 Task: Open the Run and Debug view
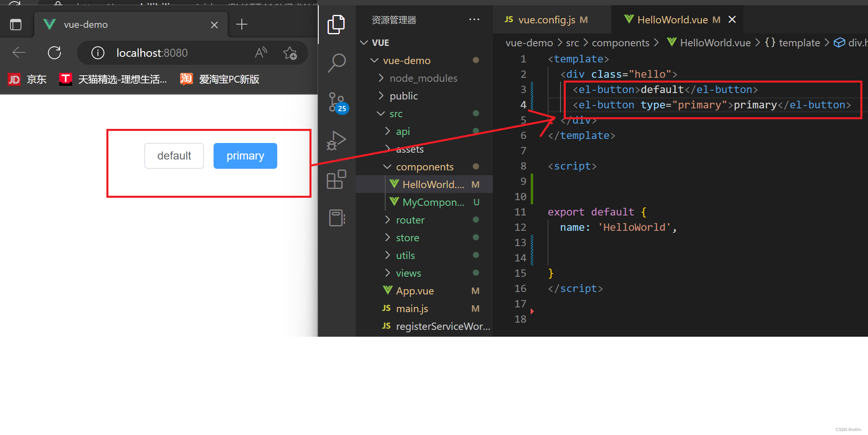[x=336, y=141]
